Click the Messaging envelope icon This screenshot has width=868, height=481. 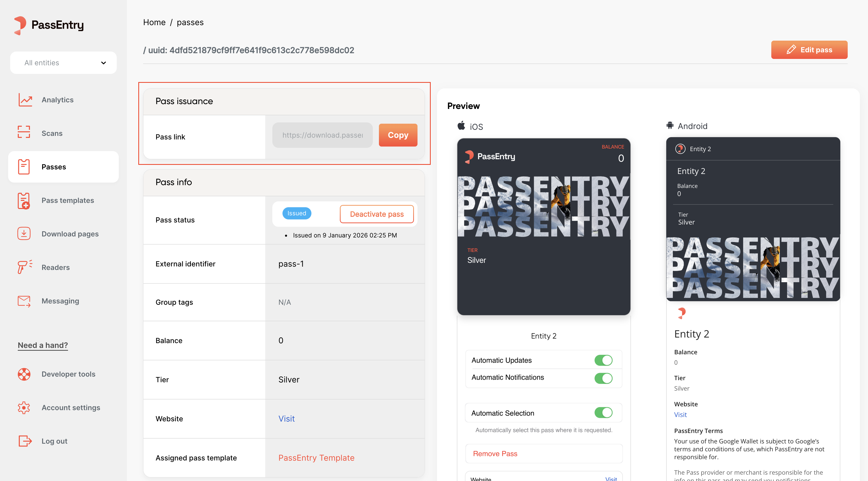coord(24,301)
